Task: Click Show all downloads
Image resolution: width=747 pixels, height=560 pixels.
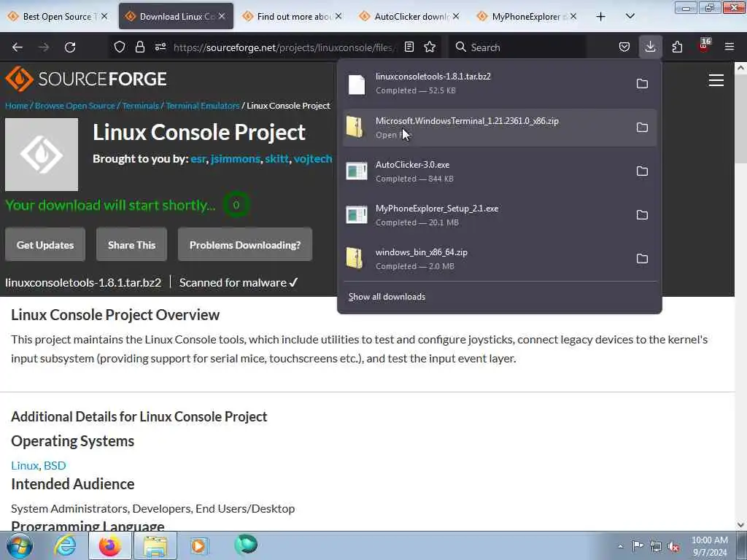Action: [x=387, y=297]
